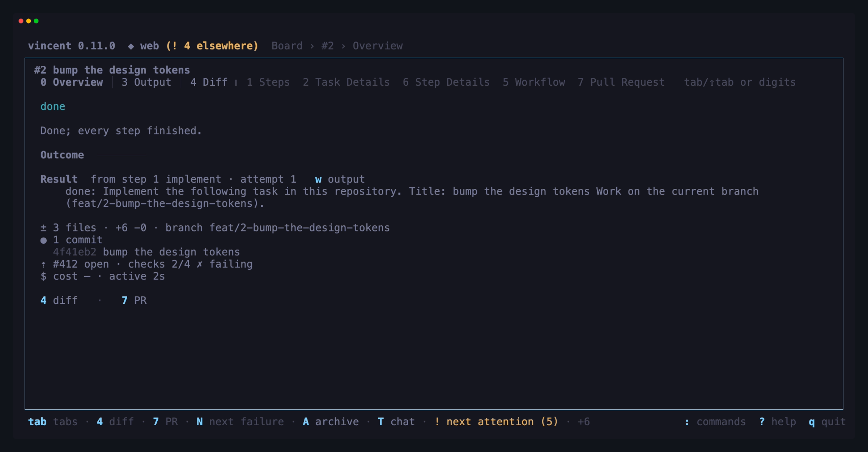Screen dimensions: 868x452
Task: Click 'q quit' in the footer
Action: [827, 422]
